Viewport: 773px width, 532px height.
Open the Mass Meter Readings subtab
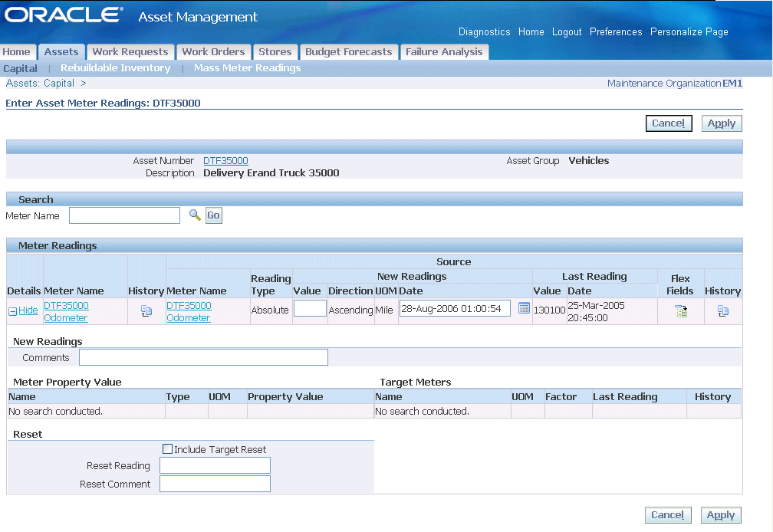click(x=247, y=68)
